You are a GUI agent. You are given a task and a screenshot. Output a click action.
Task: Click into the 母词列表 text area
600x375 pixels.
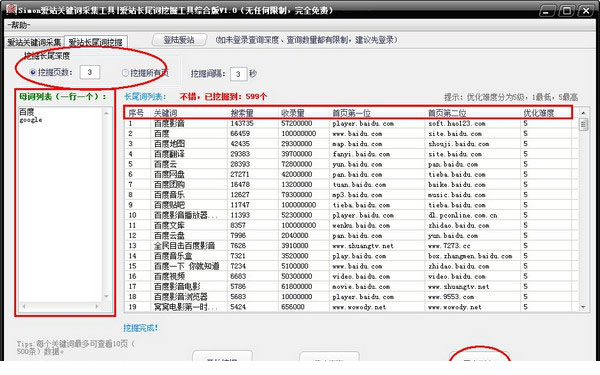60,205
